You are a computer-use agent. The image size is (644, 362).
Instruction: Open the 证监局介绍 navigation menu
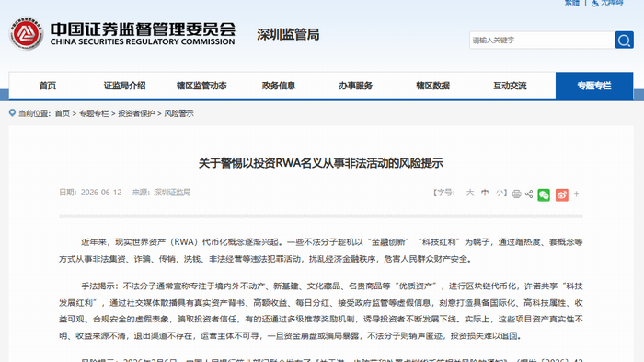click(x=124, y=86)
